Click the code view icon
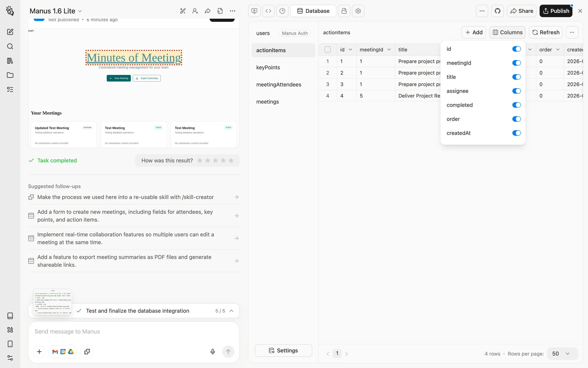The image size is (588, 368). [x=268, y=11]
